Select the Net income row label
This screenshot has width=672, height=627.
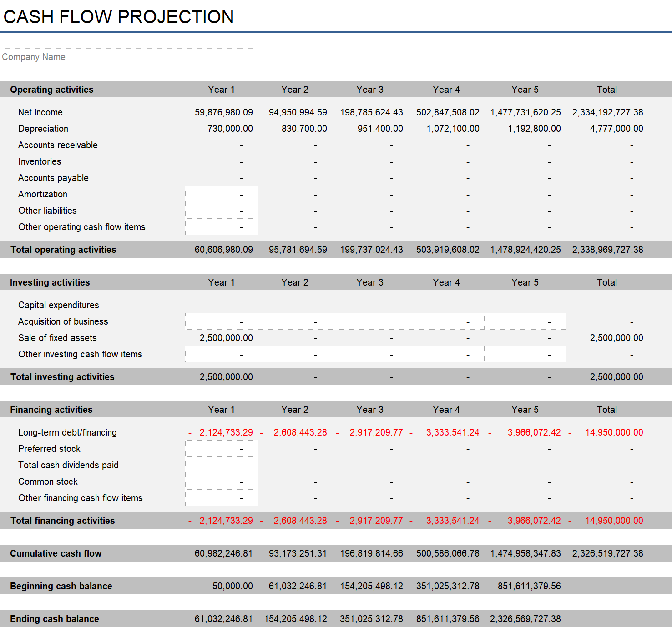click(x=40, y=112)
